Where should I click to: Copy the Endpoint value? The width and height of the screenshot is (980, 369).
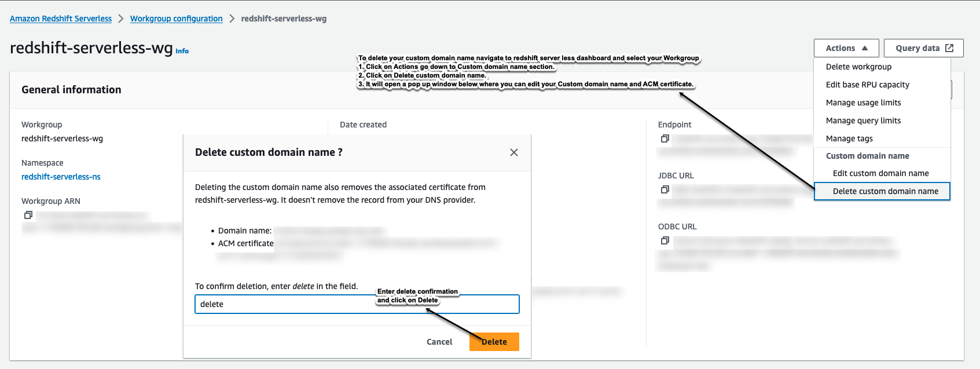(x=665, y=138)
